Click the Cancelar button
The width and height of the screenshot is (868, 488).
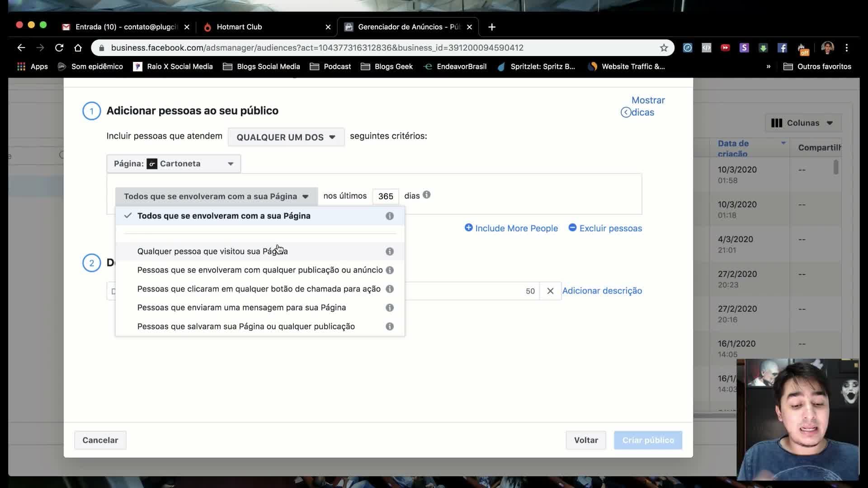click(x=100, y=440)
